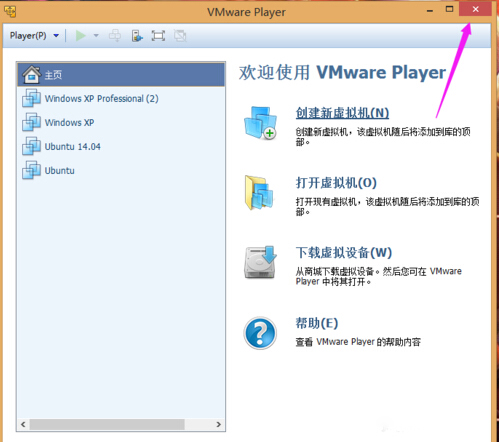The width and height of the screenshot is (499, 442).
Task: Click the Unity mode toolbar icon
Action: 180,35
